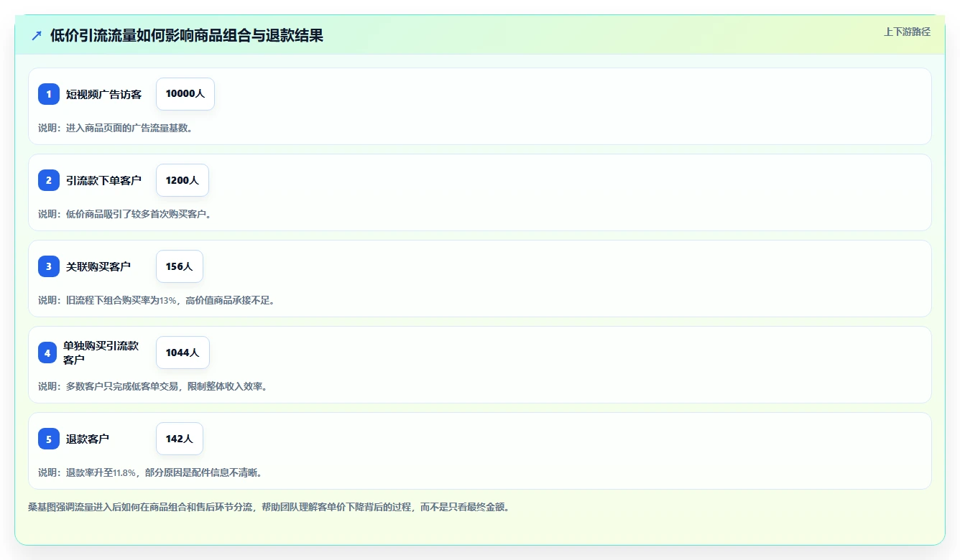Select step badge 4 for 单独购买引流款客户

click(47, 353)
